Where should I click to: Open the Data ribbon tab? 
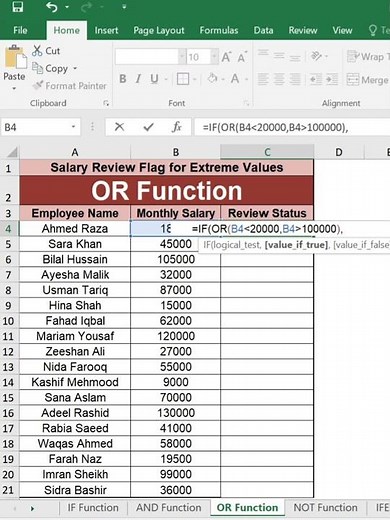click(x=263, y=30)
